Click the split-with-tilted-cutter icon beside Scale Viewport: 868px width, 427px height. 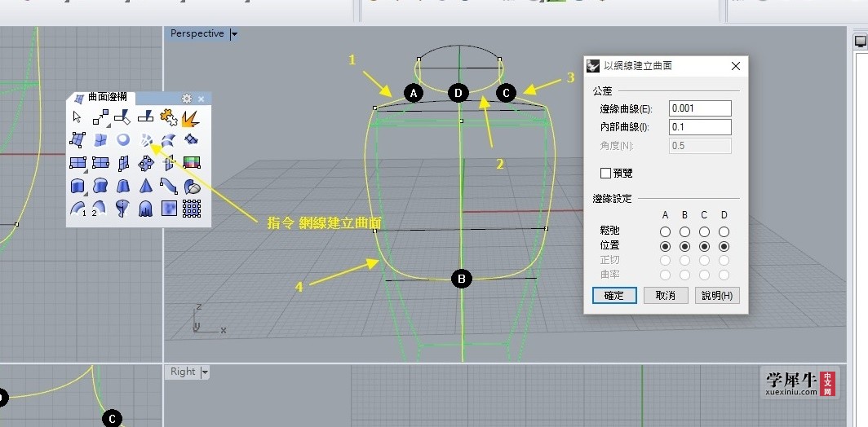tap(123, 117)
